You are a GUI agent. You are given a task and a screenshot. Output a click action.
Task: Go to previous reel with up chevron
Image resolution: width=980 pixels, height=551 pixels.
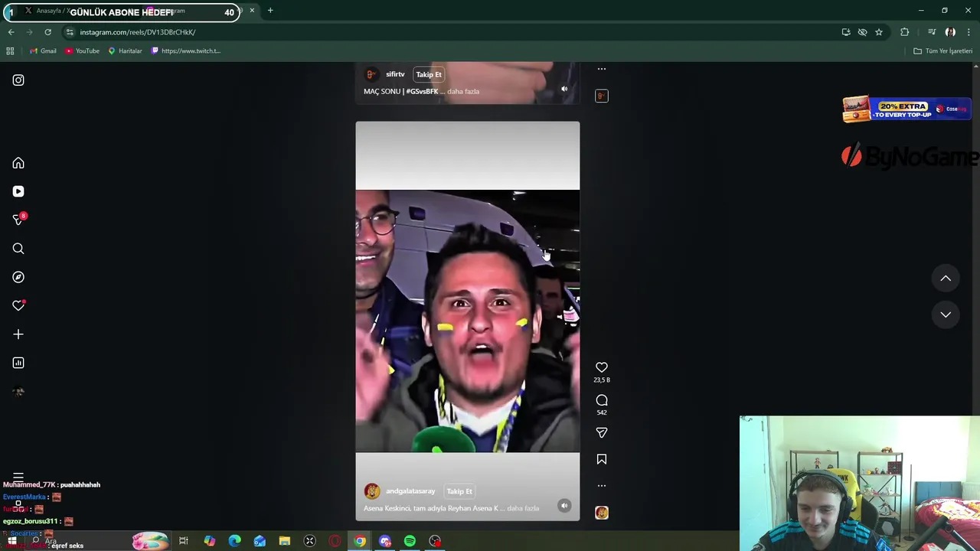pyautogui.click(x=946, y=279)
